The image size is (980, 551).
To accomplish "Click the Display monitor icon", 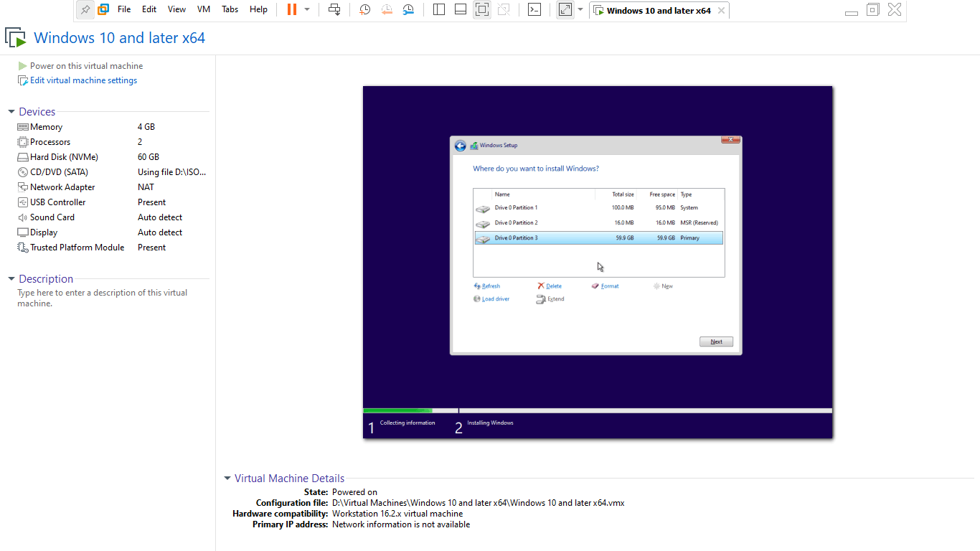I will click(x=23, y=232).
